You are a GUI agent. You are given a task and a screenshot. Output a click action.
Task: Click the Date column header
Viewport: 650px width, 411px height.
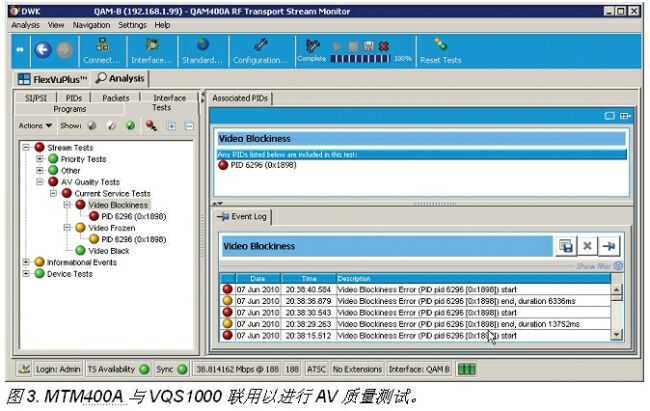(258, 278)
